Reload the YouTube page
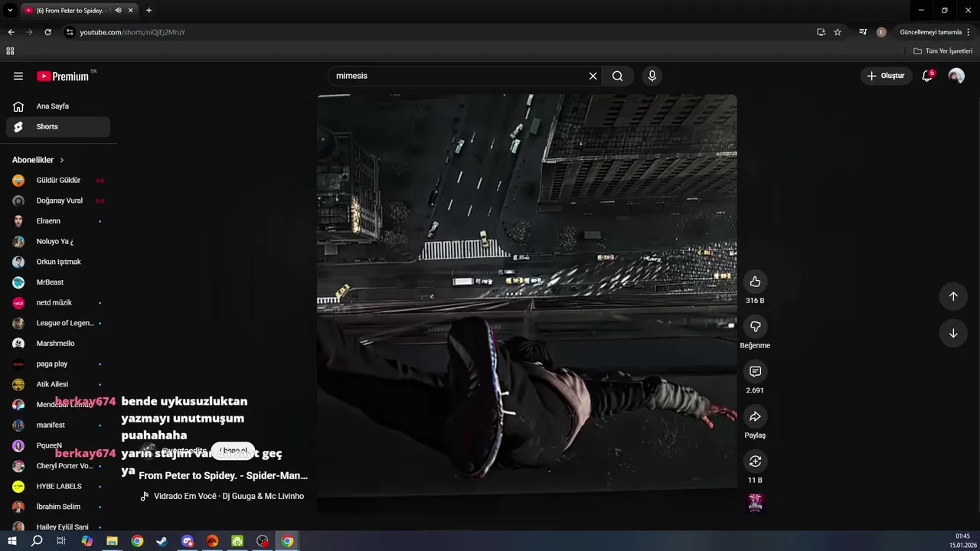The height and width of the screenshot is (551, 980). pos(47,32)
